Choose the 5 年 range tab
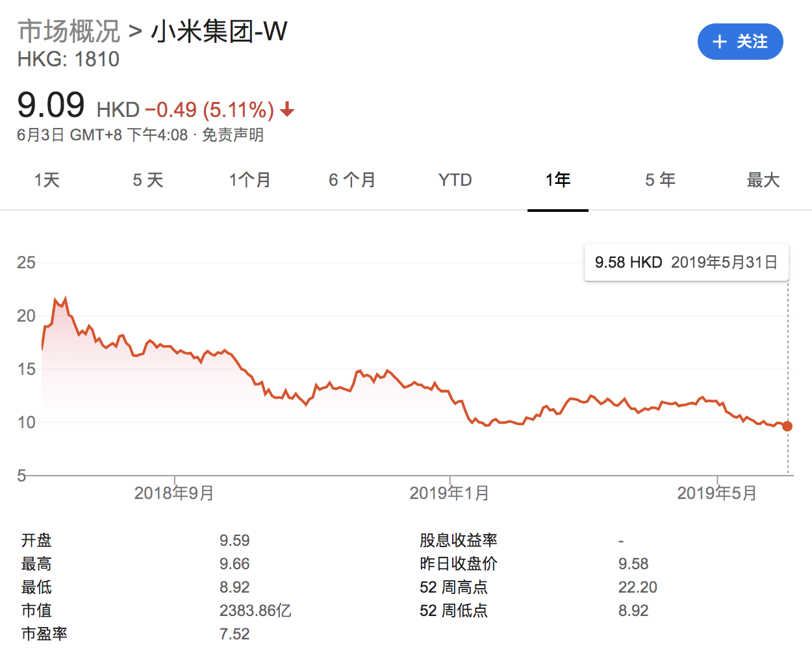Screen dimensions: 812x655 (660, 180)
